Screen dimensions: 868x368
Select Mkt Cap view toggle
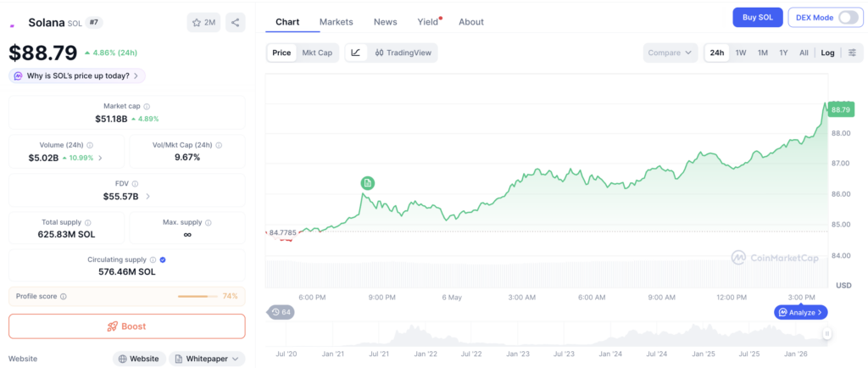pyautogui.click(x=317, y=53)
